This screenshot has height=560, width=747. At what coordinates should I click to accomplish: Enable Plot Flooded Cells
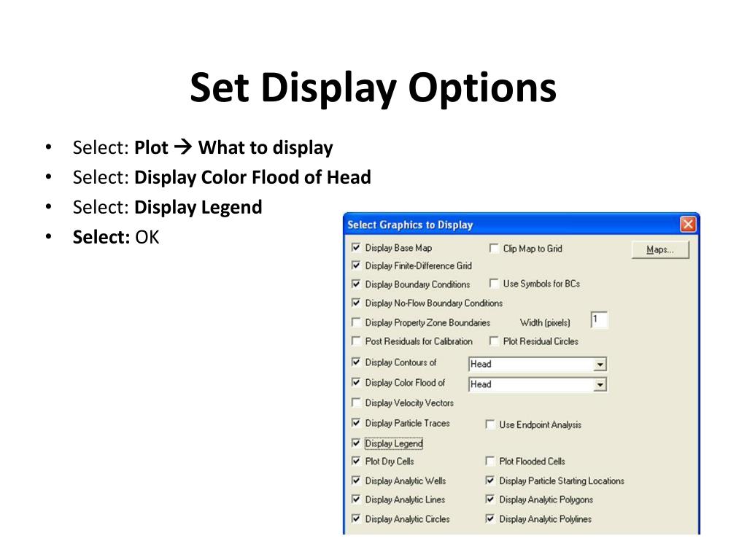point(489,461)
